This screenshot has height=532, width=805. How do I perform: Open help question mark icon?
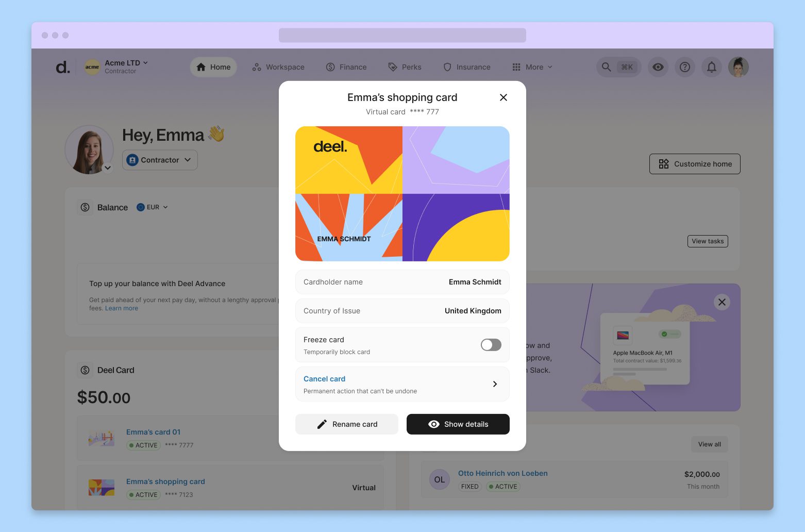coord(685,67)
